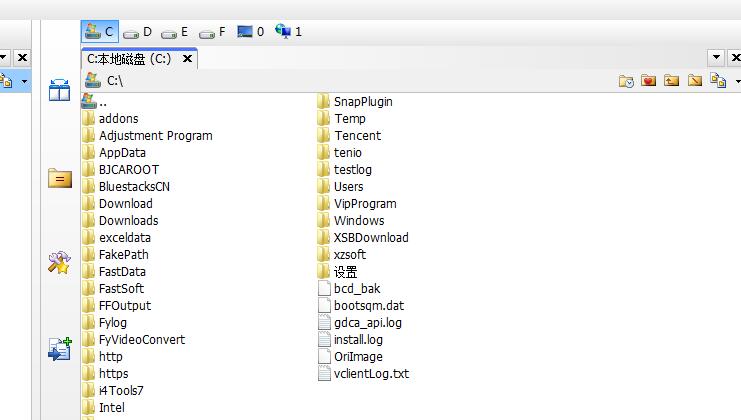Select the Download folder
The image size is (741, 420).
pyautogui.click(x=117, y=204)
